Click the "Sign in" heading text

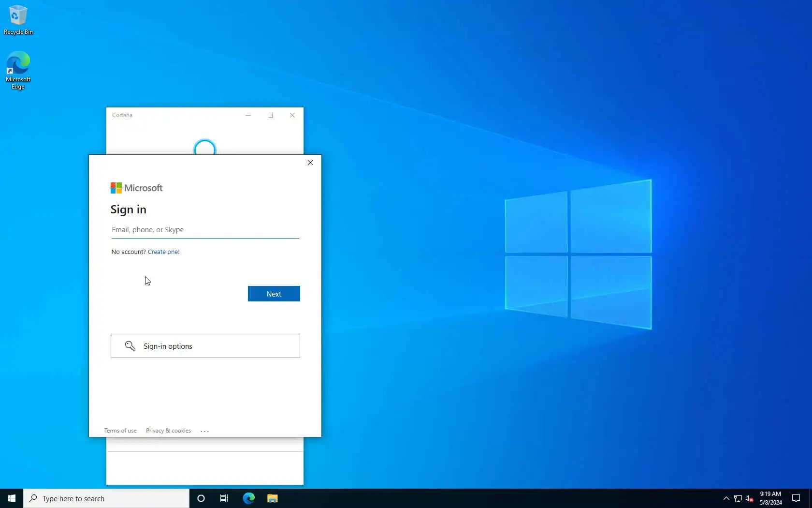click(x=128, y=209)
